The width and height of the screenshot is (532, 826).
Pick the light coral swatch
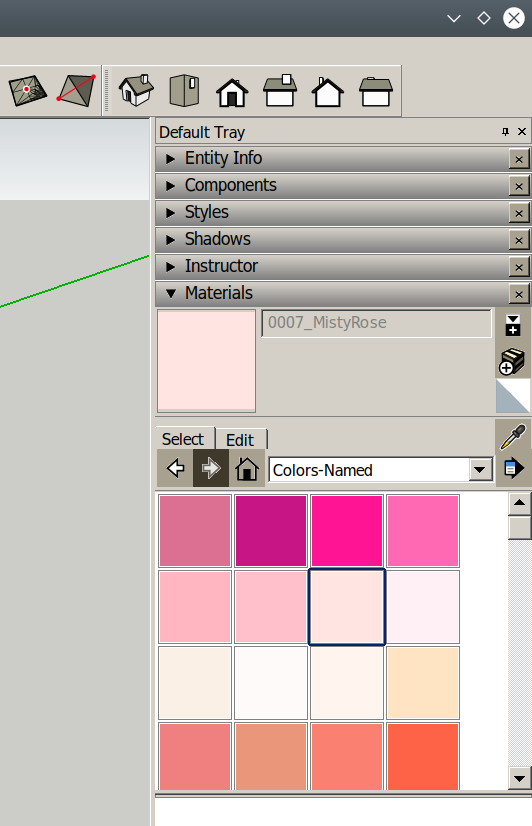(x=195, y=756)
